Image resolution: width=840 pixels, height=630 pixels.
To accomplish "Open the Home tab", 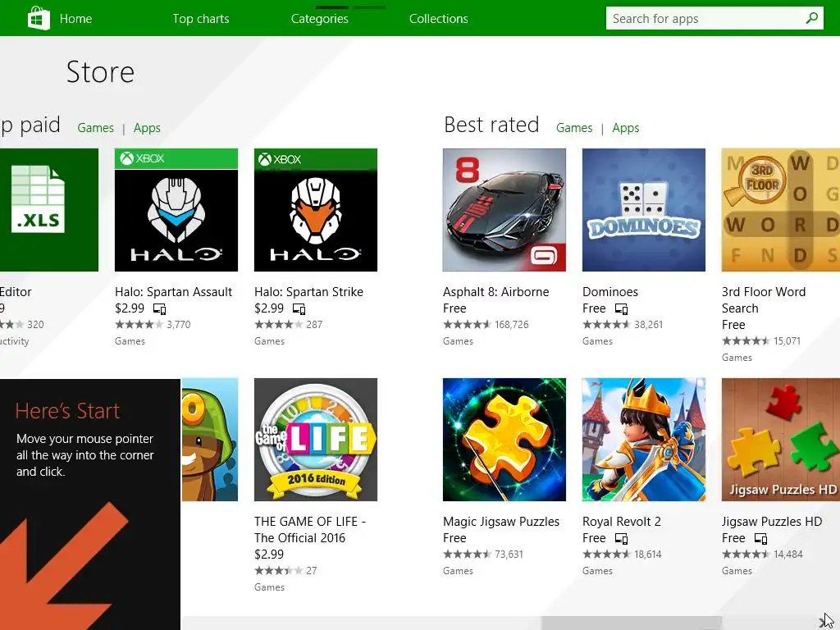I will click(75, 19).
